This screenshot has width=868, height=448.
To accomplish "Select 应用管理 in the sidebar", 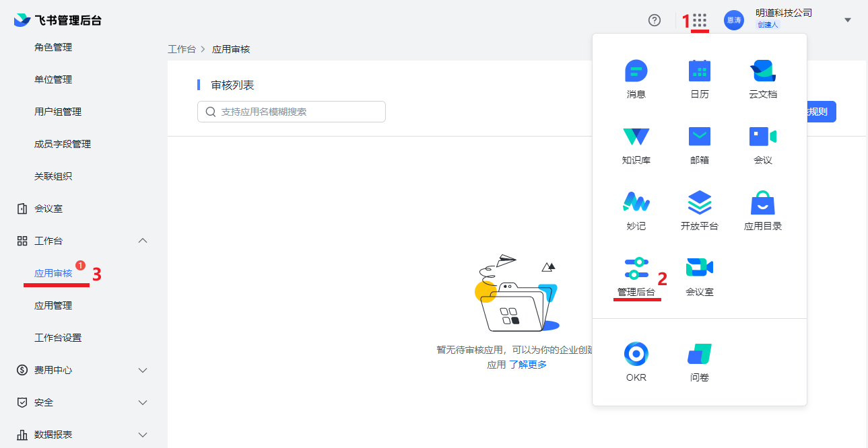I will 53,305.
